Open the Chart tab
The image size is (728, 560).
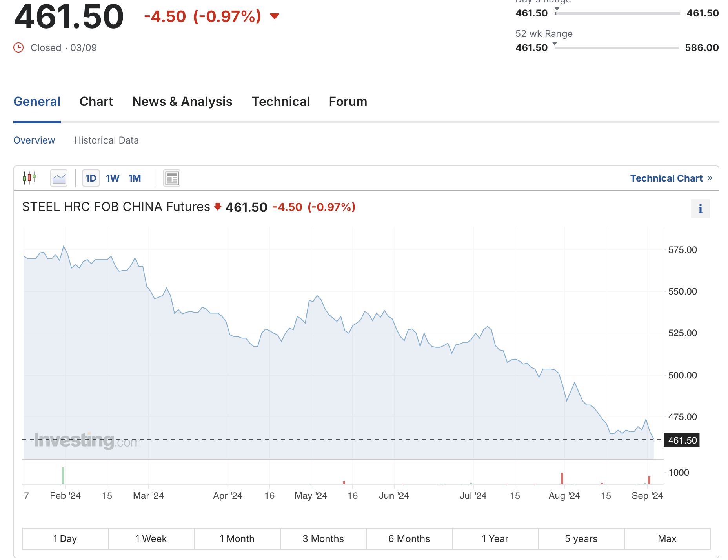pos(96,102)
